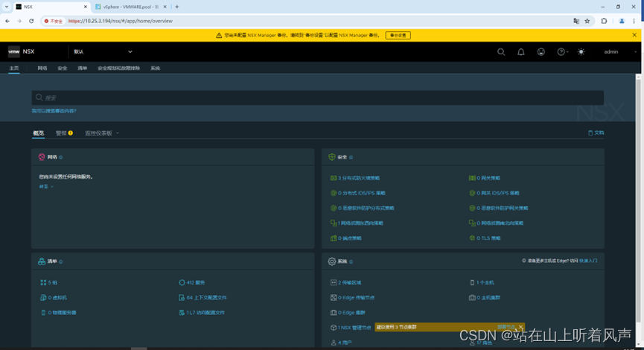The width and height of the screenshot is (644, 350).
Task: Open the 网络 top navigation tab
Action: coord(42,69)
